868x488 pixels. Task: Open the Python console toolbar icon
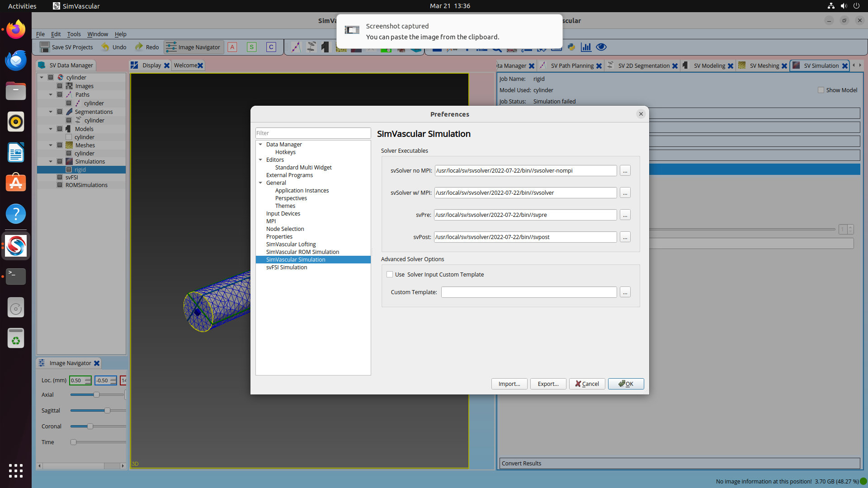coord(571,47)
